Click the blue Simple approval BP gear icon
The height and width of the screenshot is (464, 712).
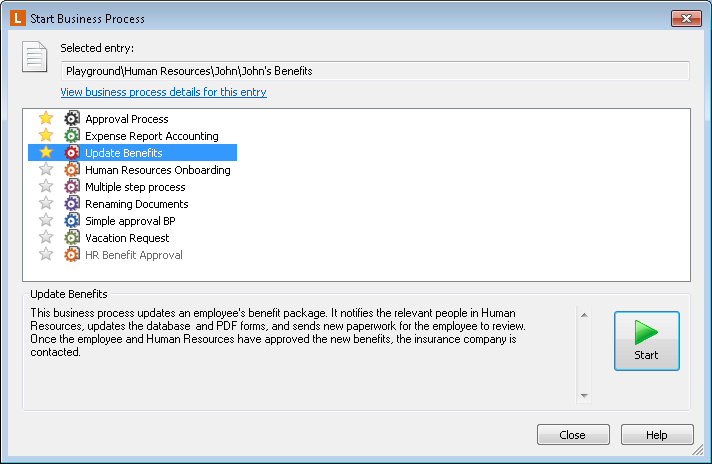(x=71, y=221)
